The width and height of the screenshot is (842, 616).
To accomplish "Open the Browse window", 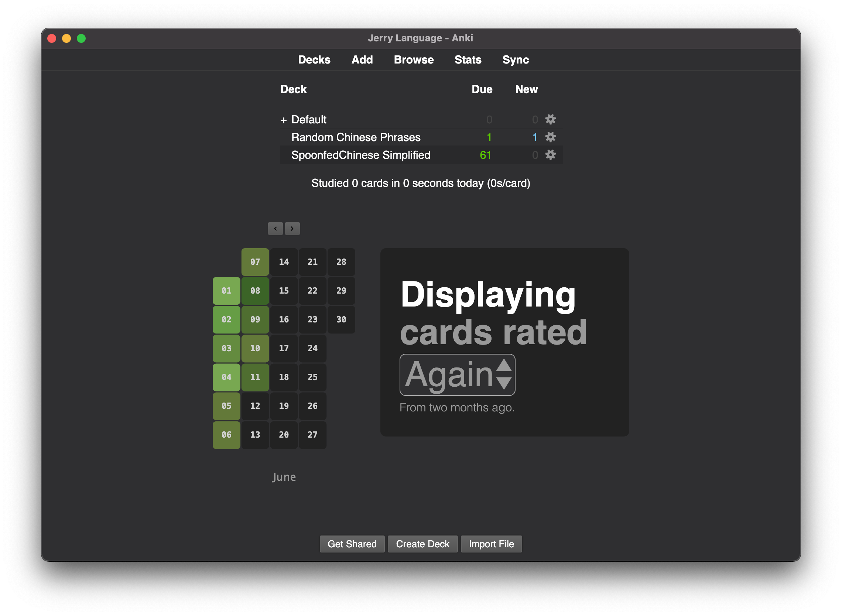I will 414,60.
